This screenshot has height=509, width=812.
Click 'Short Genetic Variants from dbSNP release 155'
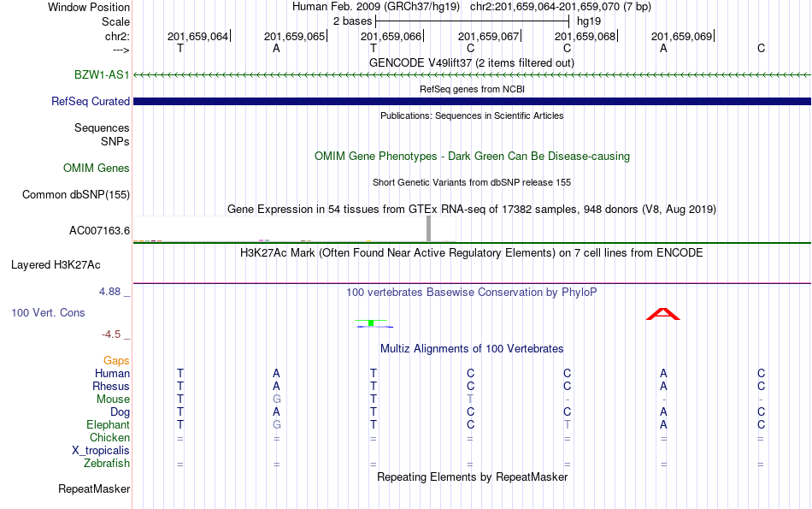click(472, 182)
